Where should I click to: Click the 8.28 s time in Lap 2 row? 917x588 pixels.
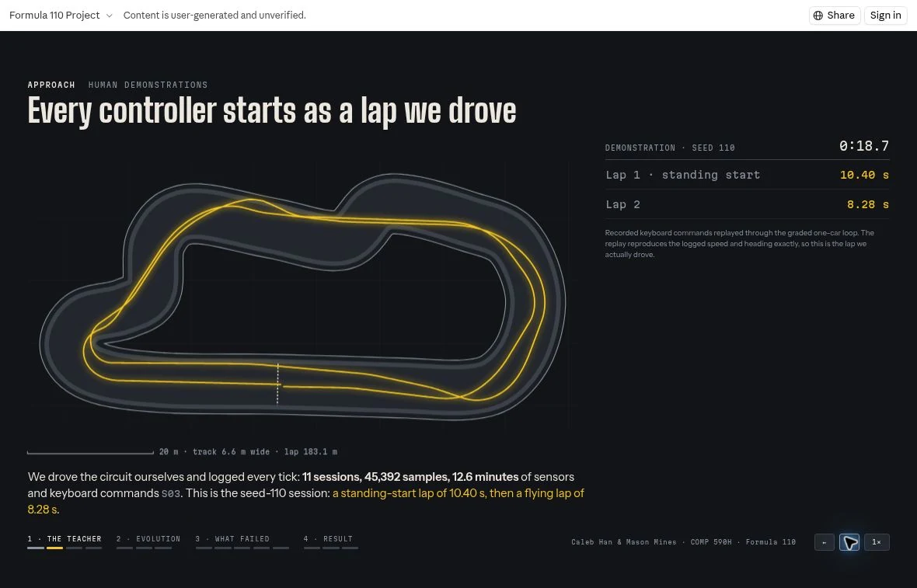868,204
